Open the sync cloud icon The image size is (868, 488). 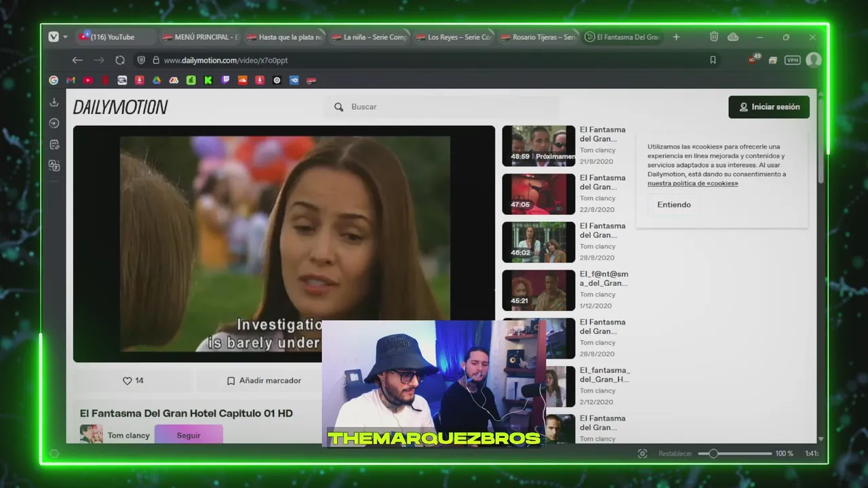point(733,37)
